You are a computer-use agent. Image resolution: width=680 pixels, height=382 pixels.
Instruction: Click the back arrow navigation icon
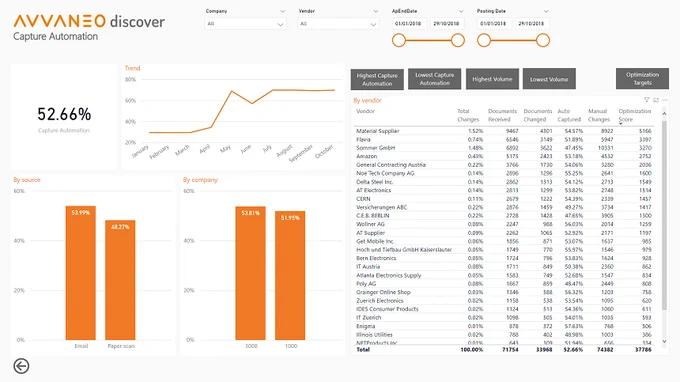(x=21, y=366)
